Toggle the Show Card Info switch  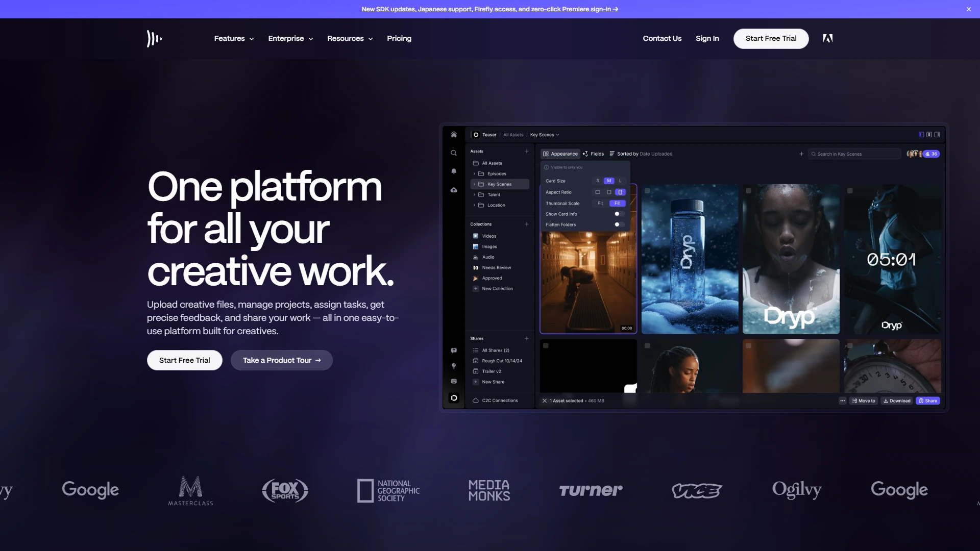click(619, 214)
